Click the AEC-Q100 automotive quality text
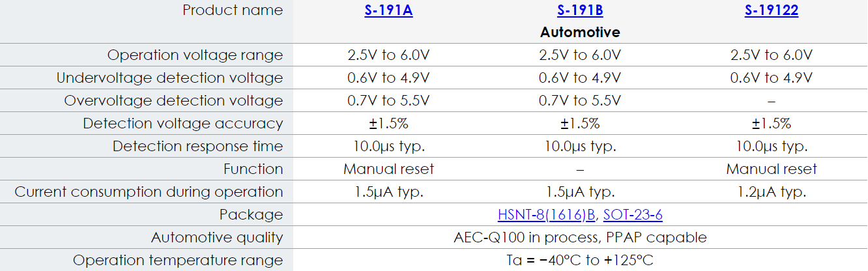Image resolution: width=868 pixels, height=271 pixels. [x=580, y=238]
